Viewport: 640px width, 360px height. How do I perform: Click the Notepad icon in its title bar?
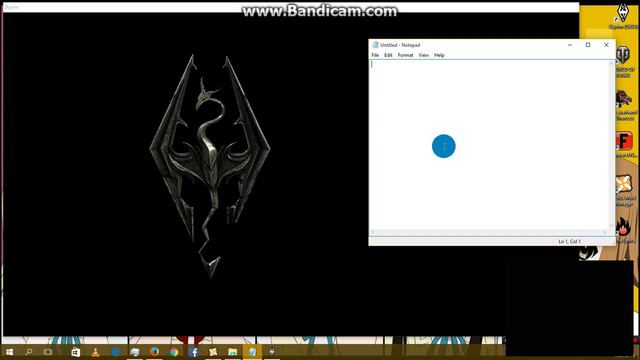pos(375,45)
